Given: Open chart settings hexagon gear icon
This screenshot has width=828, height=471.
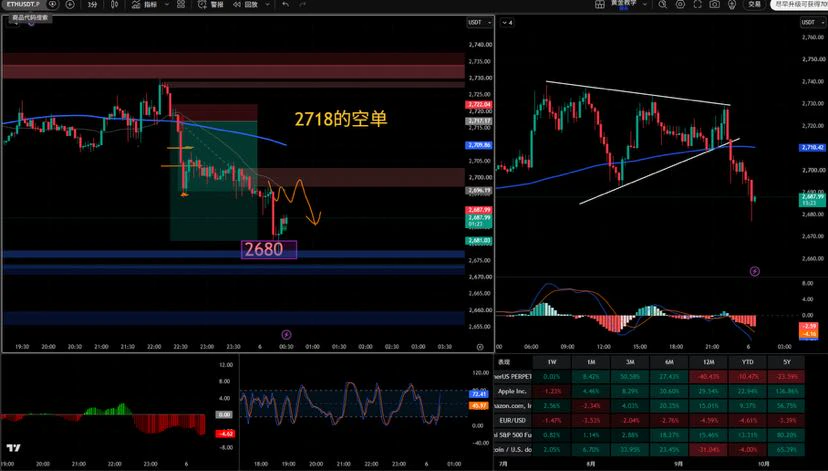Looking at the screenshot, I should pos(680,4).
